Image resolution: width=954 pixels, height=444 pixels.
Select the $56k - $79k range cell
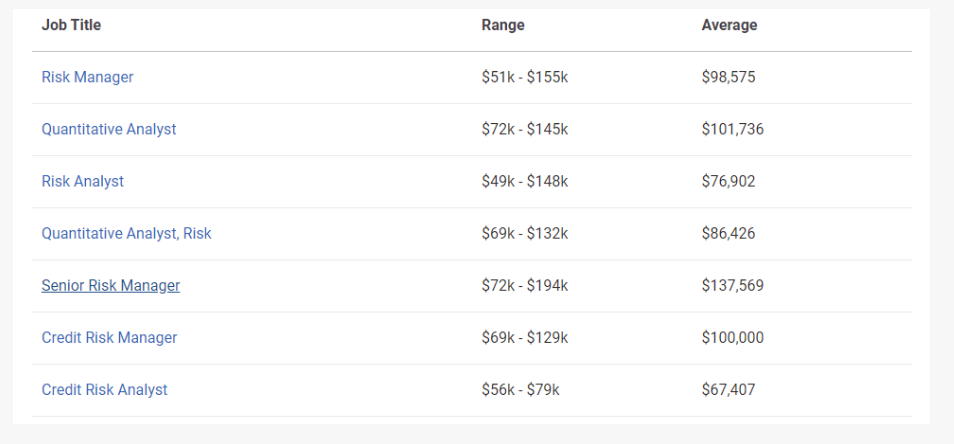click(520, 389)
